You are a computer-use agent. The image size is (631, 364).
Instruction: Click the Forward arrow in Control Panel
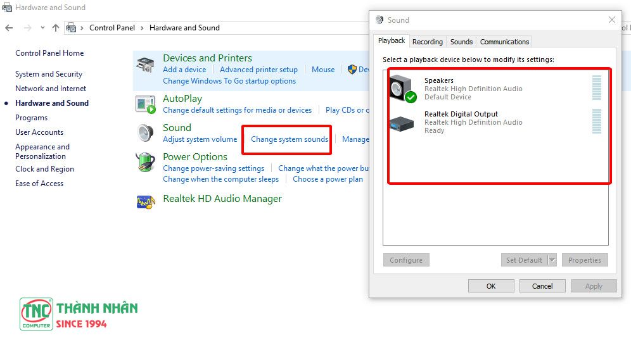[27, 28]
